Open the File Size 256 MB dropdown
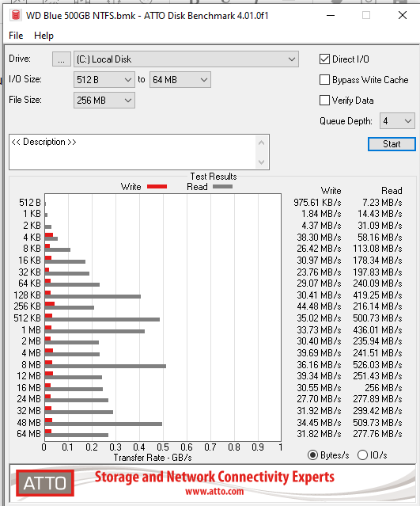Image resolution: width=420 pixels, height=506 pixels. pyautogui.click(x=104, y=101)
